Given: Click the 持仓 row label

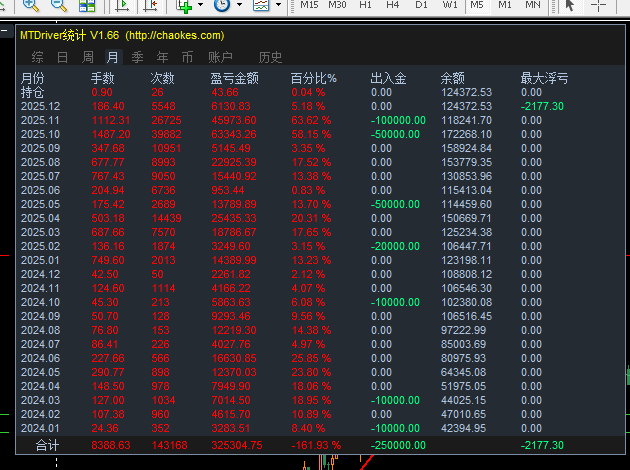Looking at the screenshot, I should (x=33, y=92).
